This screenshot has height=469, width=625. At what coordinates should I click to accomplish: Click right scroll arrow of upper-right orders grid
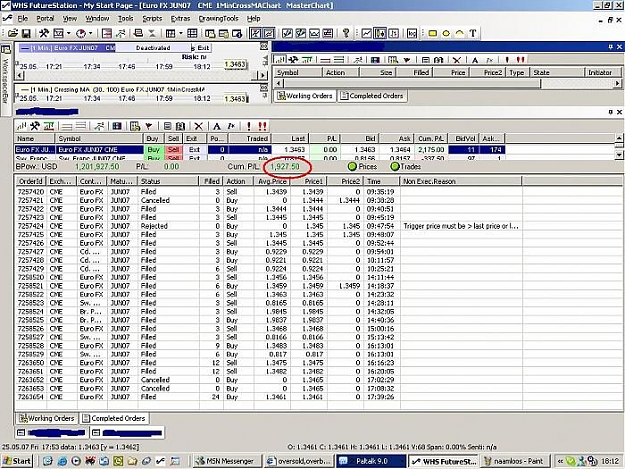(617, 83)
